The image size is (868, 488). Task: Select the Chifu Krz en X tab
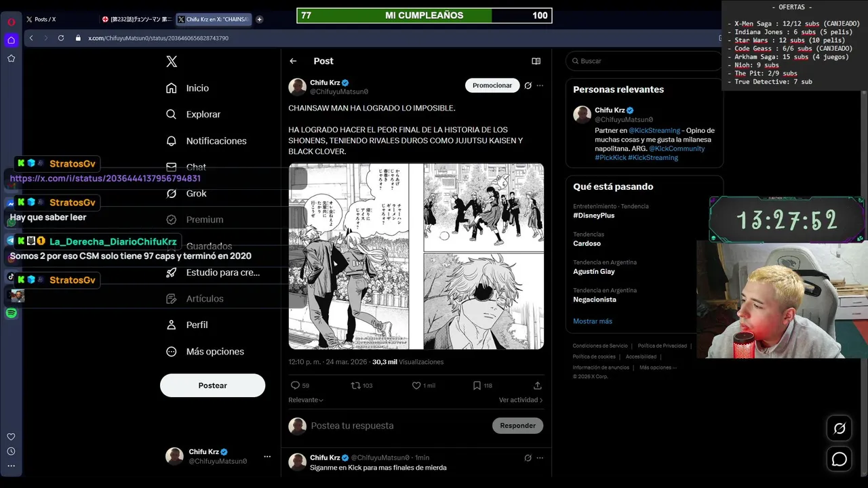(213, 19)
